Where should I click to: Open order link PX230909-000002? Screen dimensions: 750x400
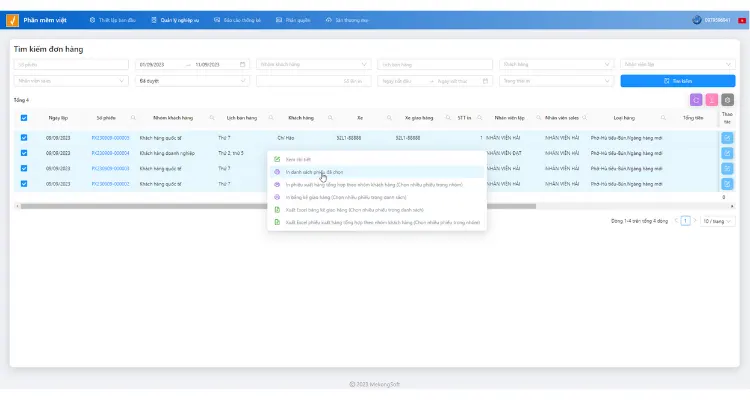click(x=110, y=184)
